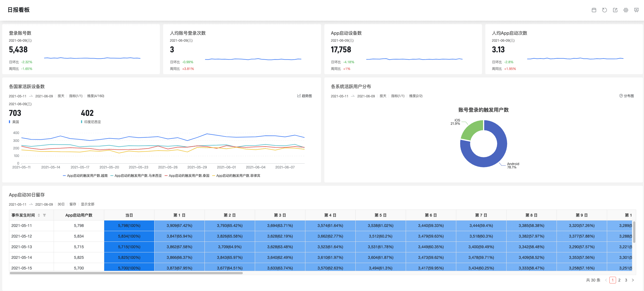644x291 pixels.
Task: Click the 各国家活跃设备数 card title
Action: 27,86
